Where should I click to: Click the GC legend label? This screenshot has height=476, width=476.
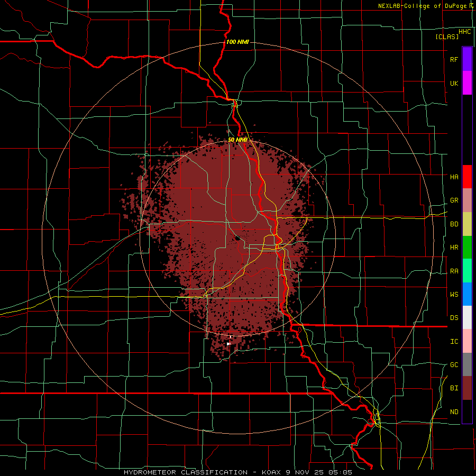coord(454,365)
